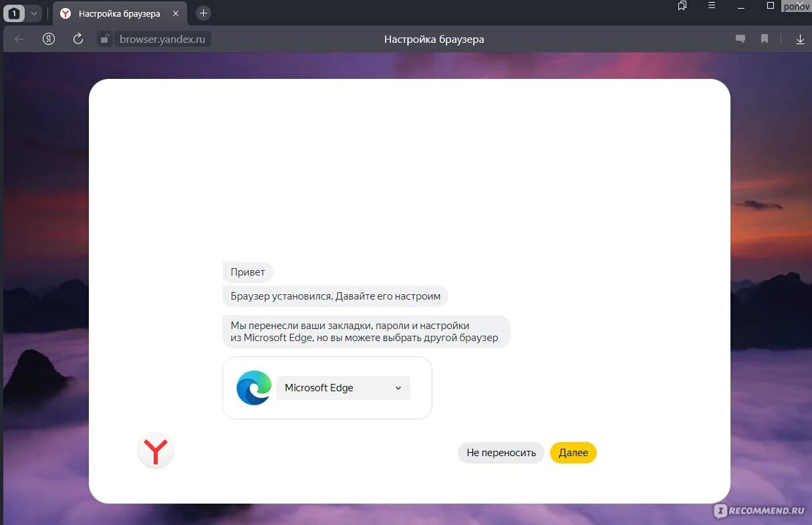The width and height of the screenshot is (812, 525).
Task: Show site security lock info
Action: 104,39
